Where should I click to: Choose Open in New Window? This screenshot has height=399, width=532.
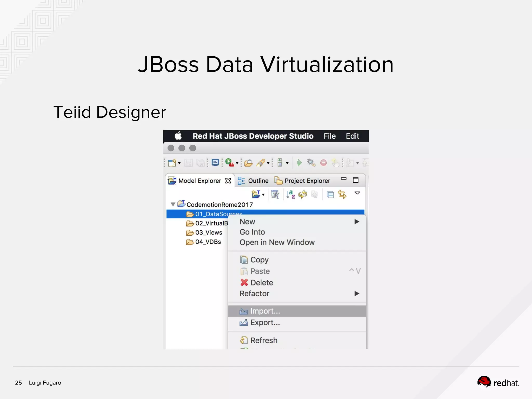297,242
